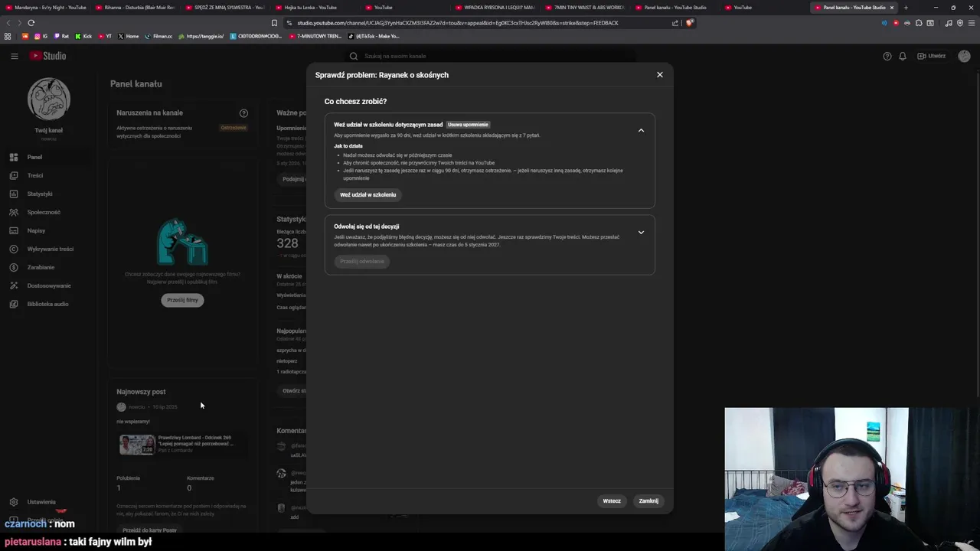Viewport: 980px width, 551px height.
Task: Click the Brave shields lion icon
Action: tap(689, 23)
